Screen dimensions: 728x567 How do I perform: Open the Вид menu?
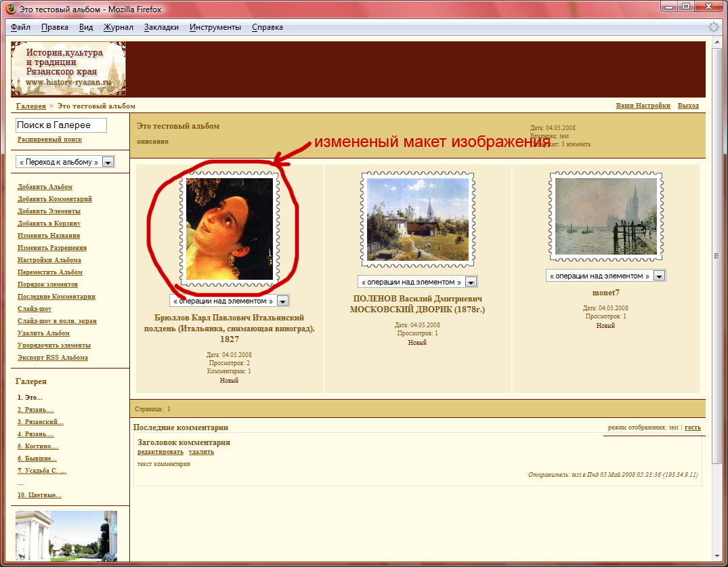[x=86, y=27]
